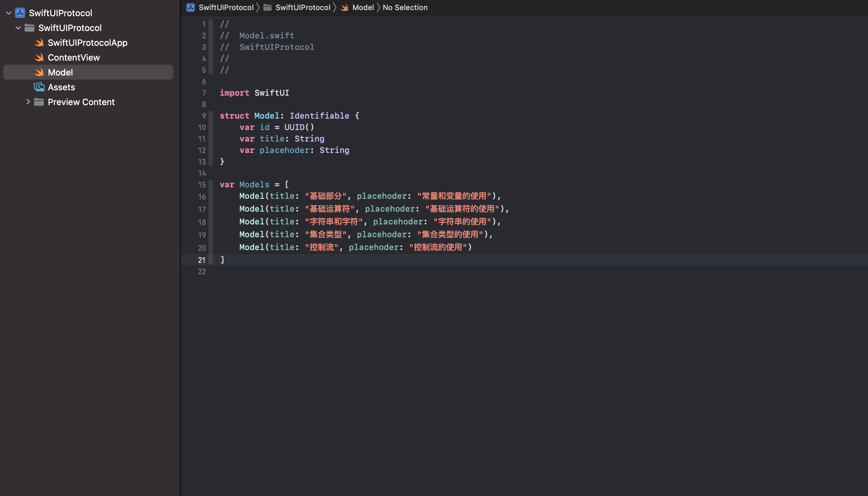Click the Swift file icon in the breadcrumb
Screen dimensions: 868x496
click(344, 7)
